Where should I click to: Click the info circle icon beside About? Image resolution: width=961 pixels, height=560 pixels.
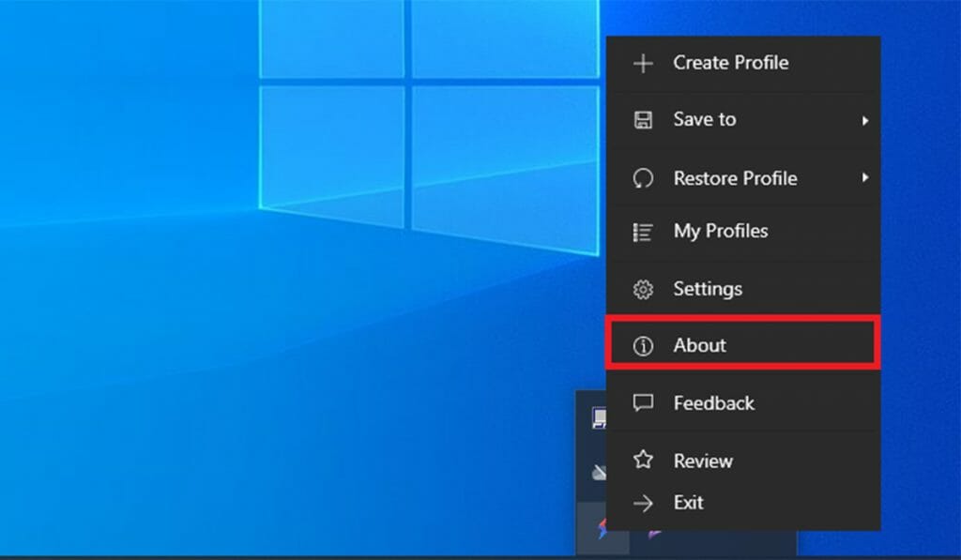click(643, 346)
